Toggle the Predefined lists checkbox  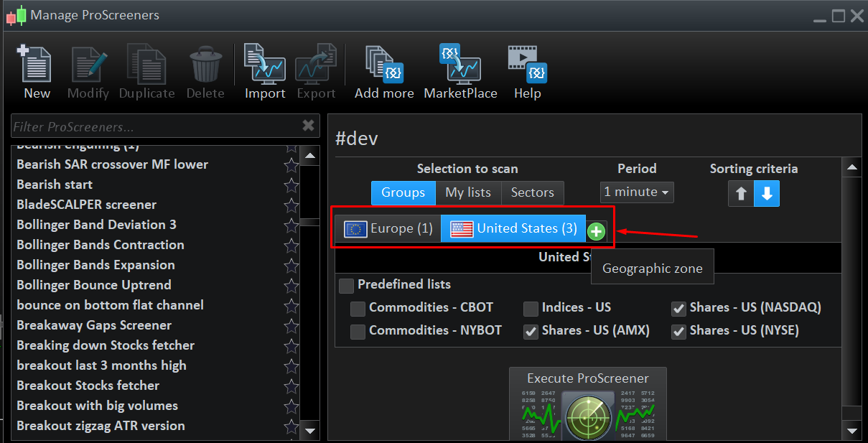pos(346,286)
